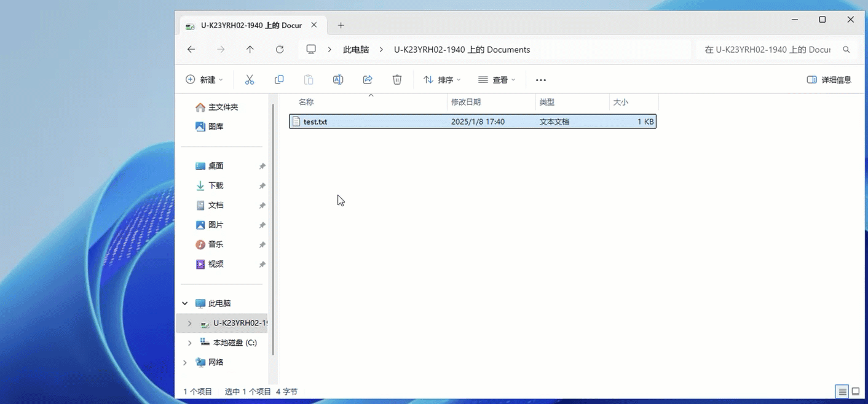Screen dimensions: 868x404
Task: Toggle the 详细信息 details pane
Action: [x=829, y=80]
